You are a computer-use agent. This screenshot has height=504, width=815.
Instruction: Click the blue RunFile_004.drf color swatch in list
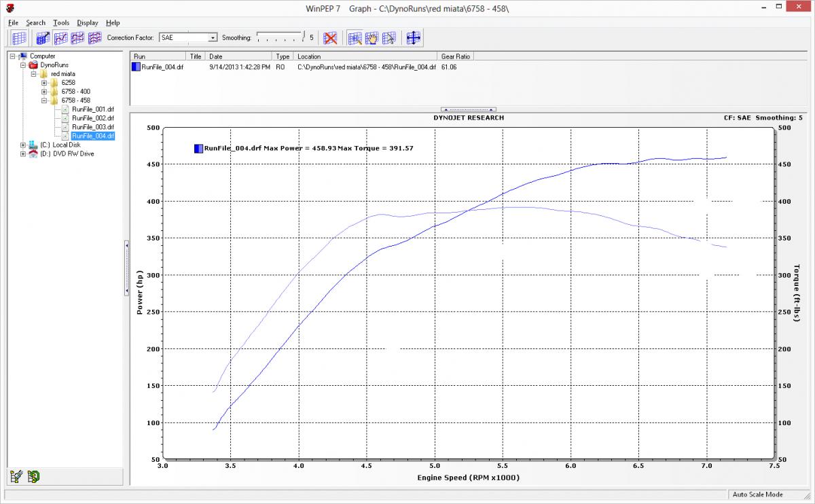pos(136,67)
